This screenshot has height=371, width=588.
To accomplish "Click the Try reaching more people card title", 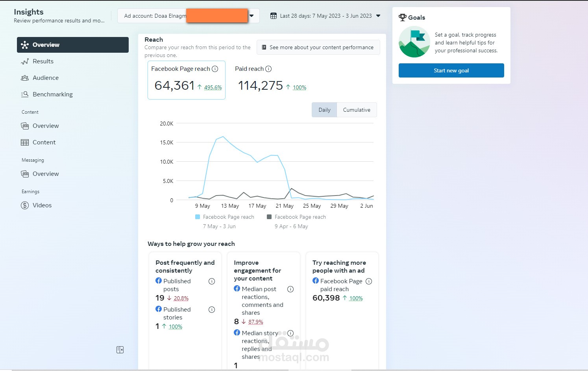I will pos(339,267).
